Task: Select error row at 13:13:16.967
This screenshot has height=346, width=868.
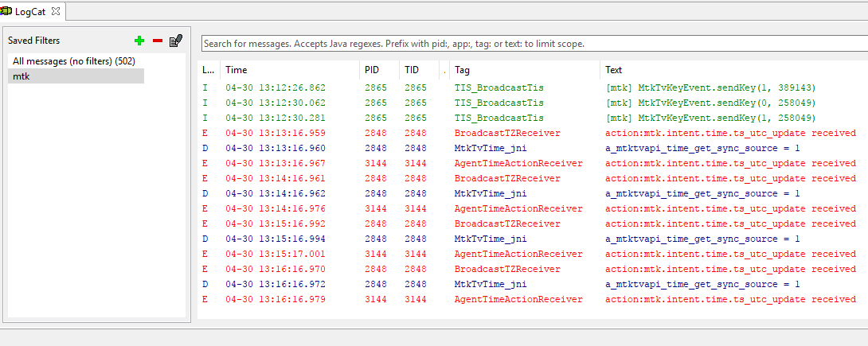Action: pos(533,164)
